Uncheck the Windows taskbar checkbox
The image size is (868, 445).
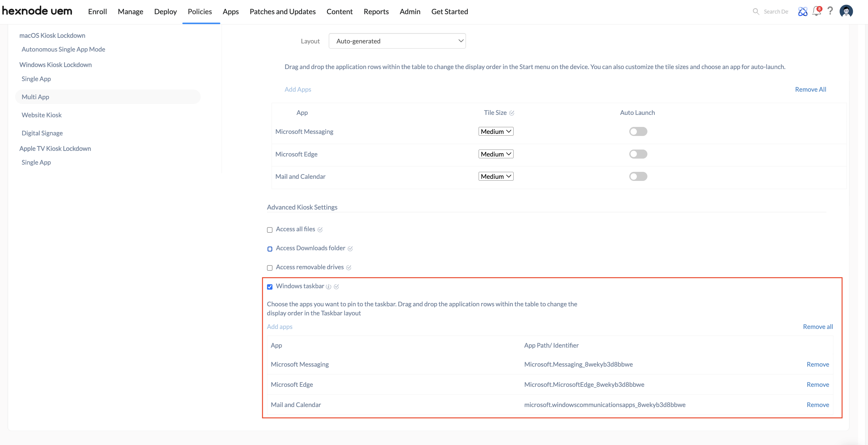point(269,286)
